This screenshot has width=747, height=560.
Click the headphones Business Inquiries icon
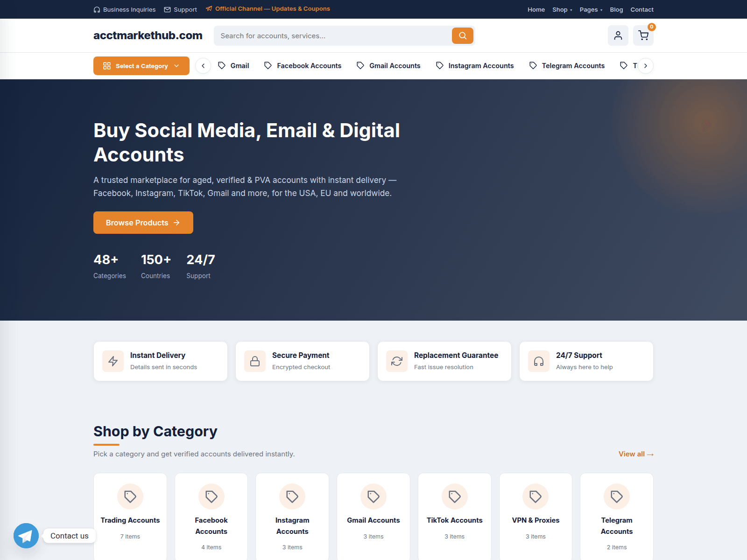pyautogui.click(x=97, y=10)
